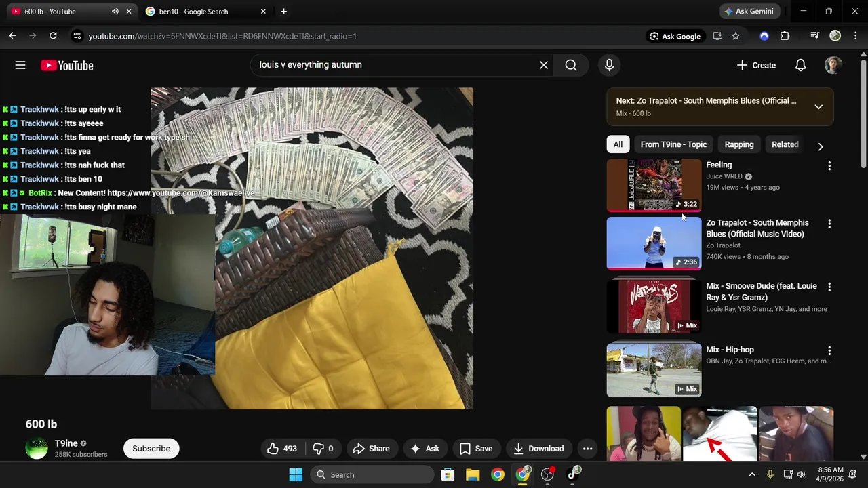The image size is (868, 488).
Task: Open more options for Hip-hop mix
Action: tap(829, 351)
